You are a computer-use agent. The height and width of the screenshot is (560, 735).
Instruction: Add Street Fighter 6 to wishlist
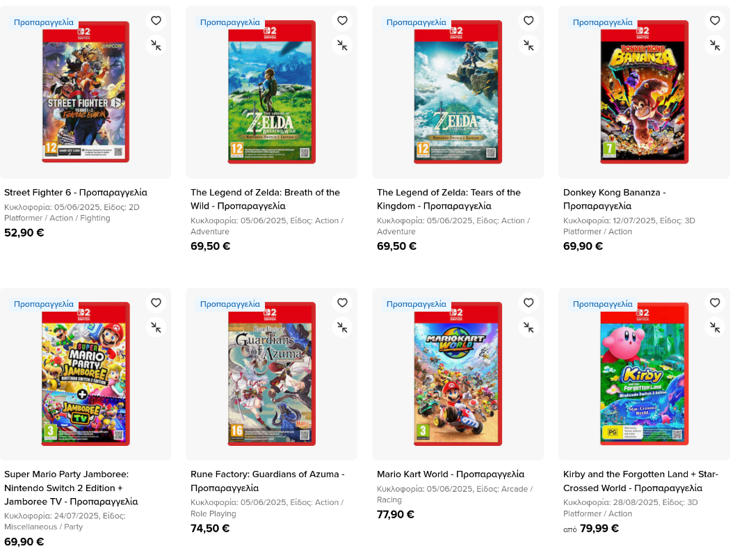pos(156,21)
